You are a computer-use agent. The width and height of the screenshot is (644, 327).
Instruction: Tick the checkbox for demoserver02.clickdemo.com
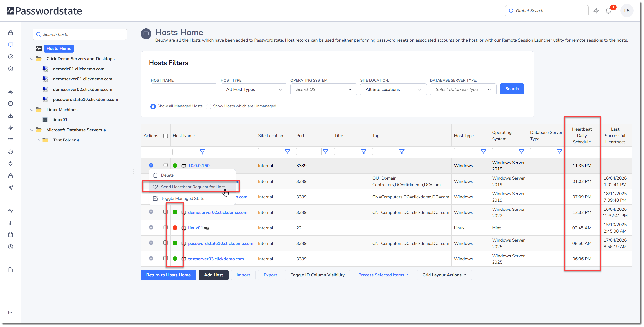[166, 212]
